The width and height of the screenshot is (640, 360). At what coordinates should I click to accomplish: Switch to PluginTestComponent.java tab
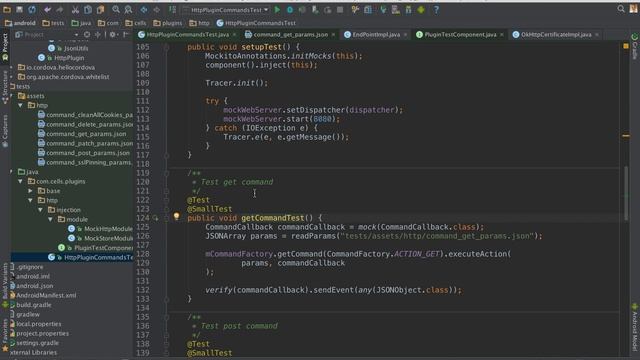click(460, 35)
